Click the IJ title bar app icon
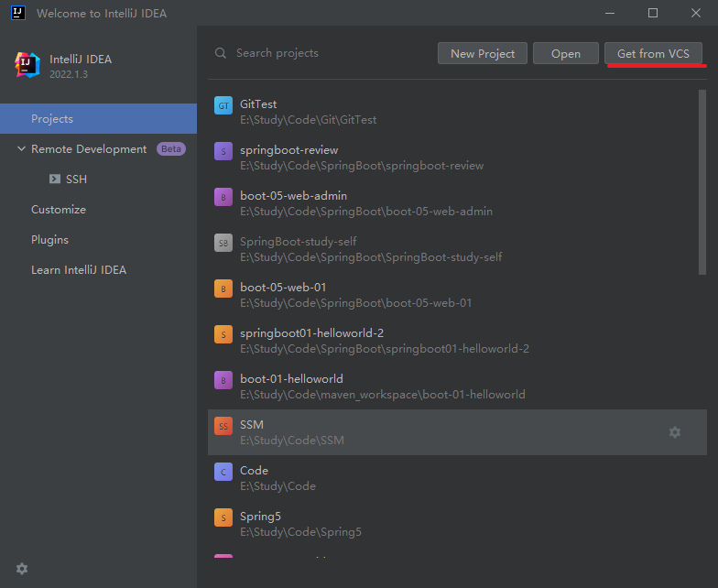 [18, 13]
